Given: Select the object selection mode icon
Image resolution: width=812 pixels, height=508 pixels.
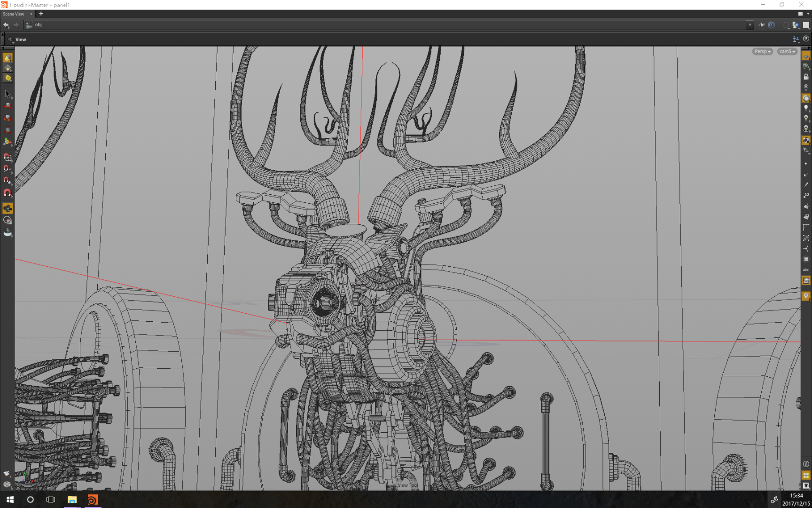Looking at the screenshot, I should pyautogui.click(x=8, y=57).
